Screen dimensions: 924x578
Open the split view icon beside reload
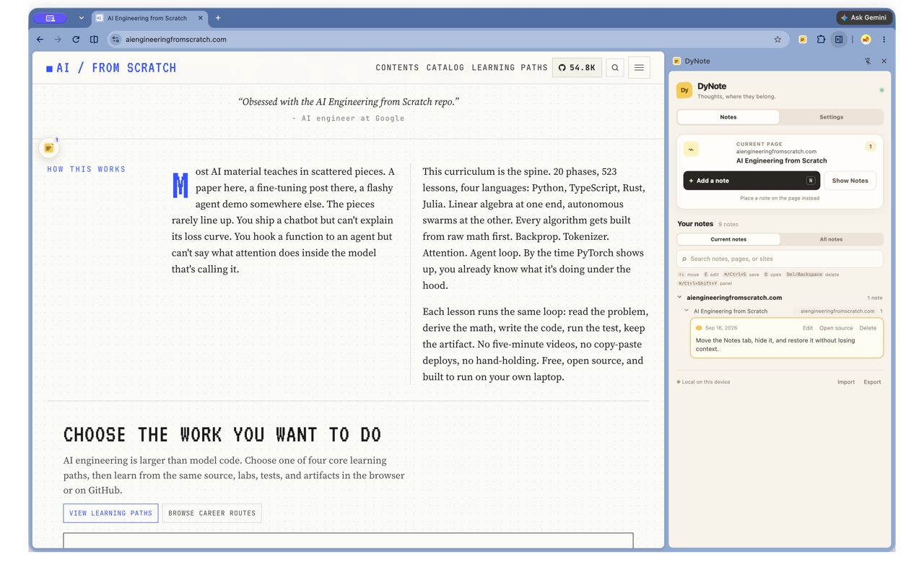click(94, 40)
